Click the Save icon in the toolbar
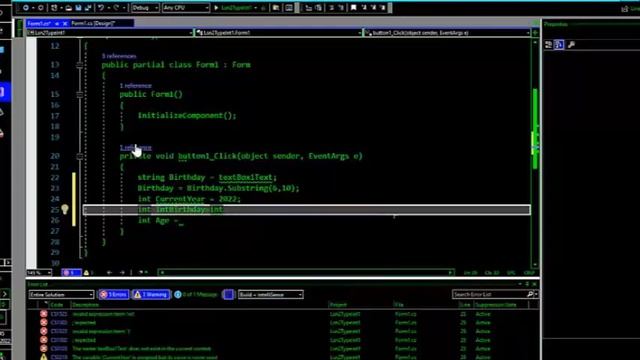This screenshot has height=360, width=640. click(x=78, y=8)
